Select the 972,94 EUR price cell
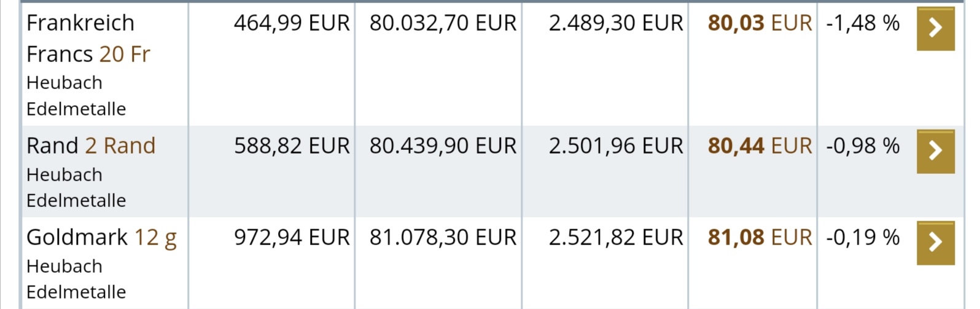This screenshot has width=980, height=309. coord(291,238)
